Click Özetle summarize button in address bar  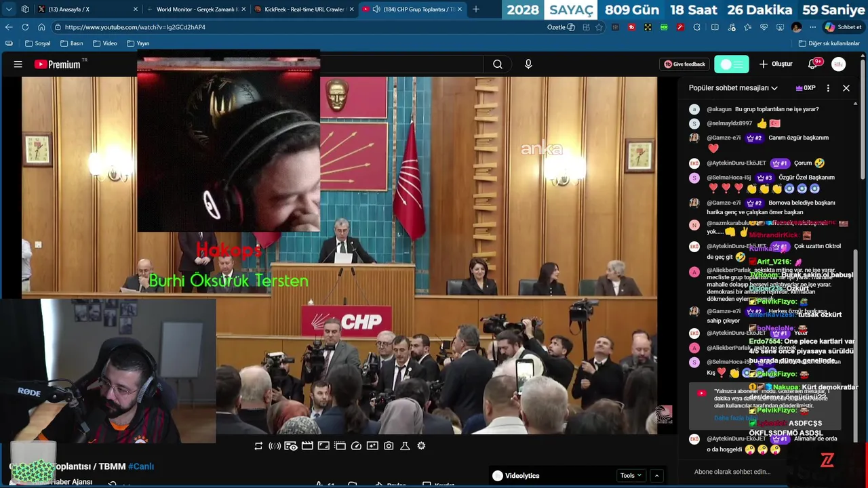click(x=561, y=27)
